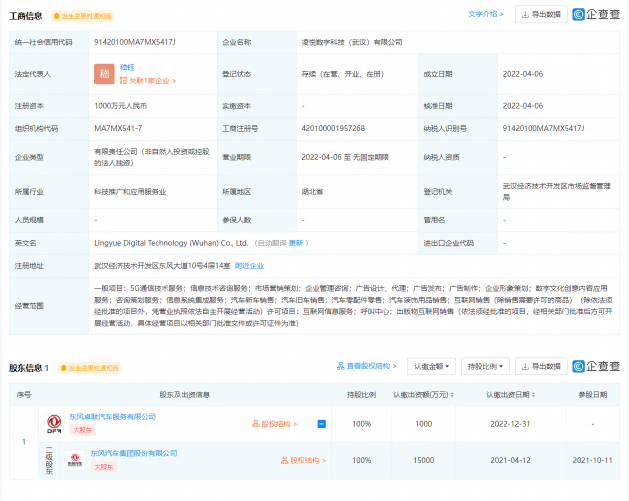Screen dimensions: 629x501
Task: Open the 文字介绍 link
Action: pos(486,14)
